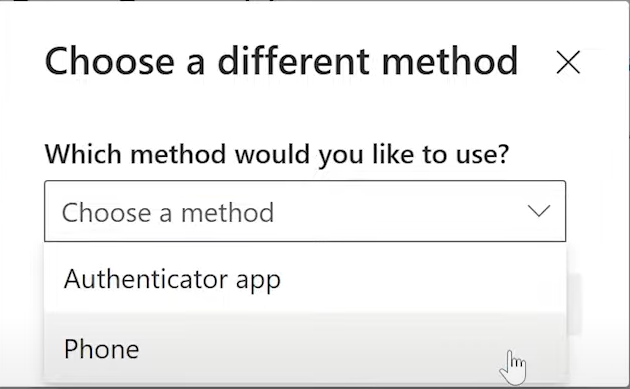
Task: Collapse the method list via the chevron arrow
Action: (538, 211)
